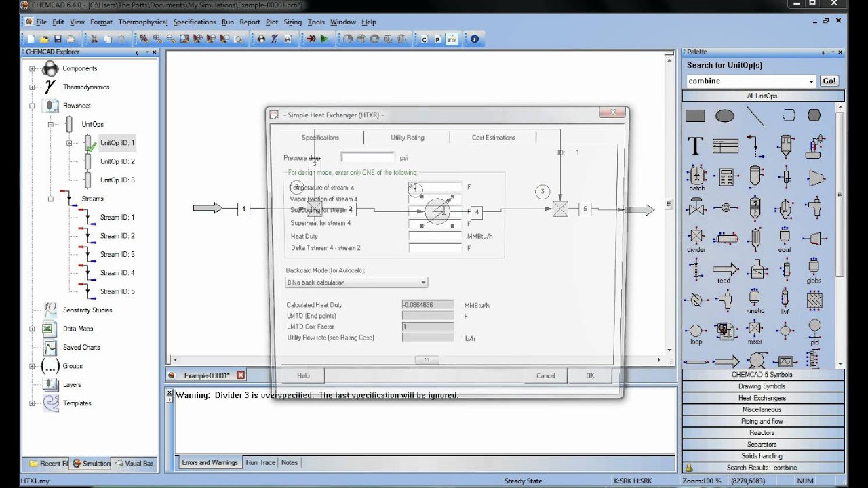Open the Thermophysical menu

click(x=142, y=22)
